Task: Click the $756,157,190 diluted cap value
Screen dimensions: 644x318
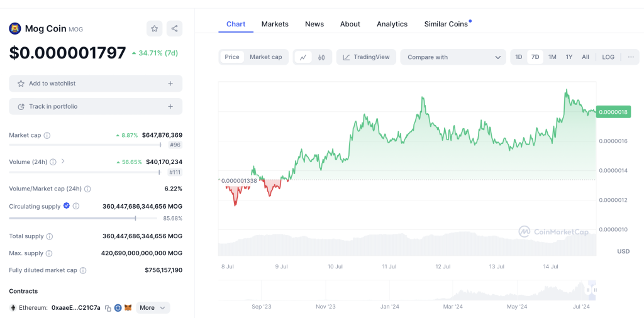Action: (x=164, y=270)
